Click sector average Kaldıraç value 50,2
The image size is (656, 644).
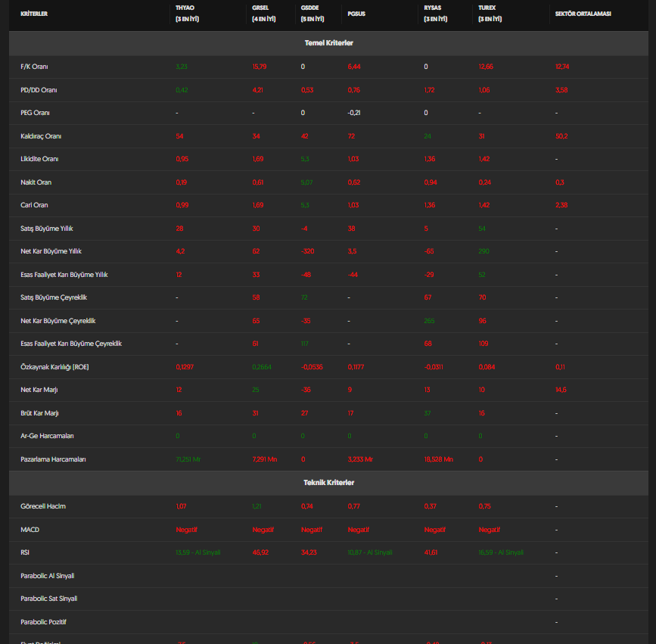[561, 136]
